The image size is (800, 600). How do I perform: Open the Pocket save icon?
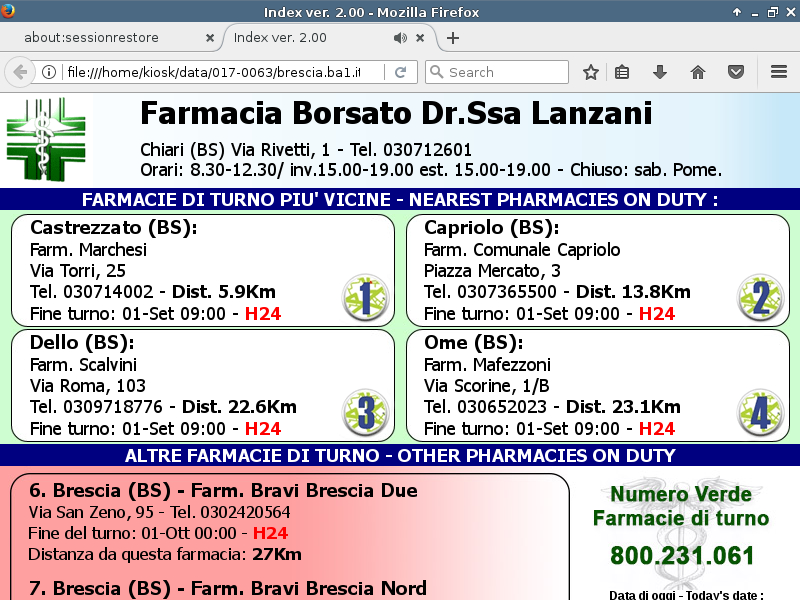click(736, 72)
